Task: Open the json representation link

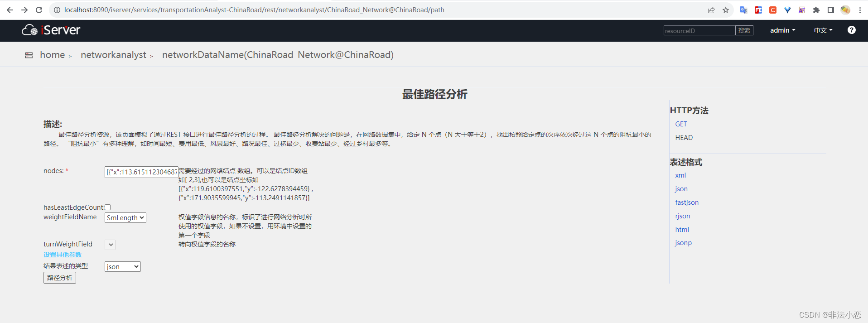Action: tap(681, 189)
